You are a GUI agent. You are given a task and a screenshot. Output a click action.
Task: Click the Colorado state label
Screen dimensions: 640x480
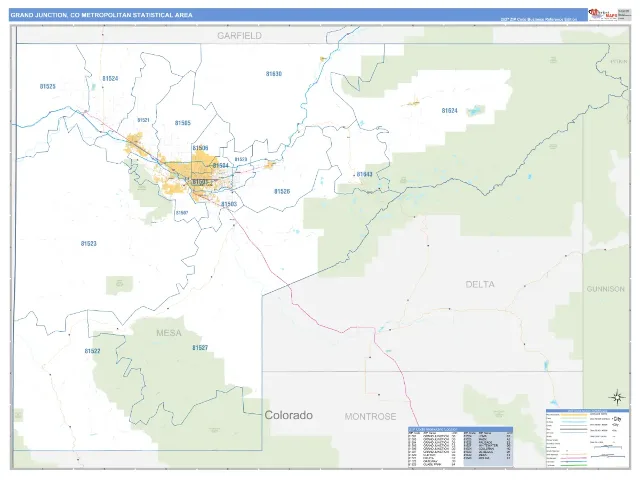pyautogui.click(x=289, y=415)
